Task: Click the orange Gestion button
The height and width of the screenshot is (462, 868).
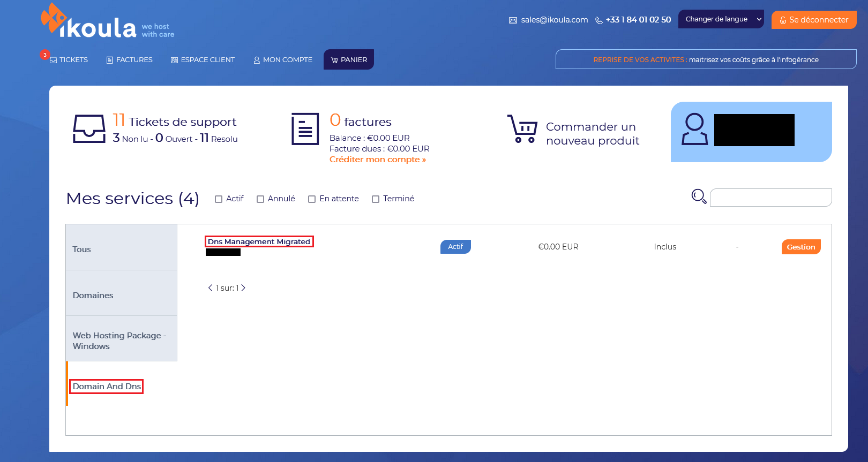Action: [x=801, y=247]
